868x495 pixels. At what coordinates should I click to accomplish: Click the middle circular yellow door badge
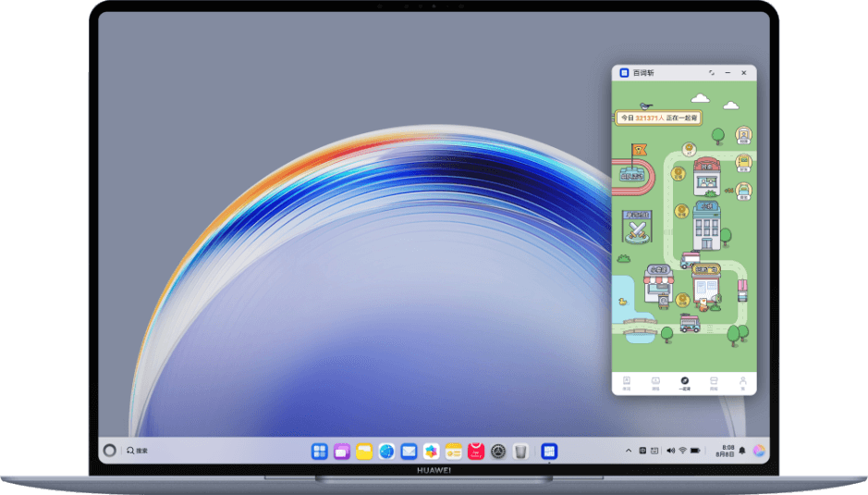coord(743,163)
